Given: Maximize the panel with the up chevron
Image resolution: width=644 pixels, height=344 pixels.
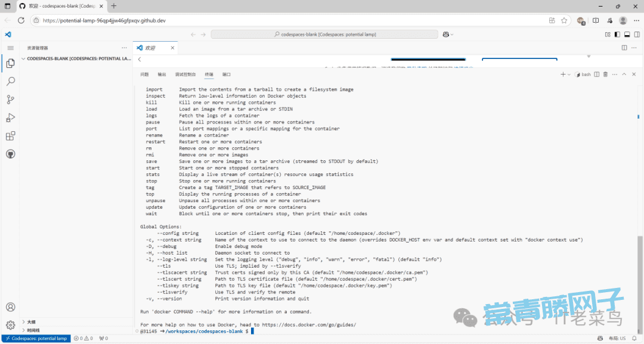Looking at the screenshot, I should click(624, 75).
